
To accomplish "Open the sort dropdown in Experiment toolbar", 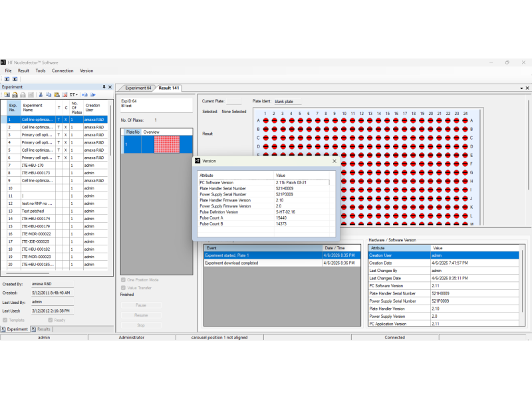I will coord(73,94).
